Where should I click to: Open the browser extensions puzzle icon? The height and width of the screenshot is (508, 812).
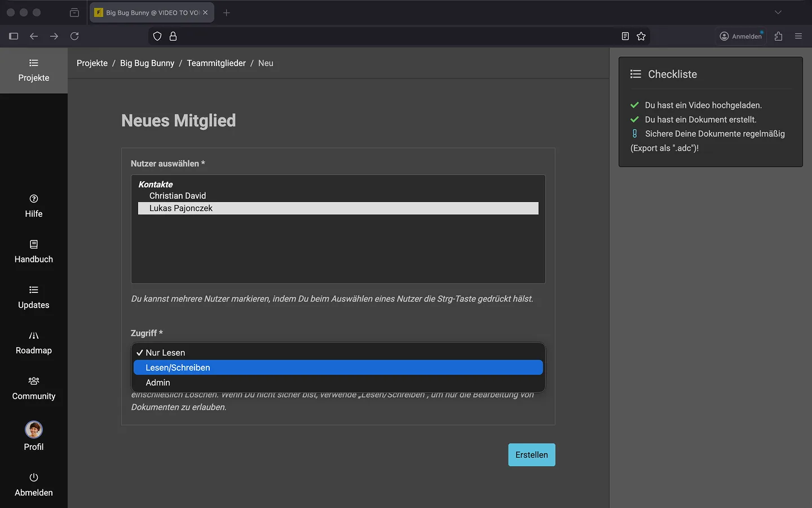[779, 36]
